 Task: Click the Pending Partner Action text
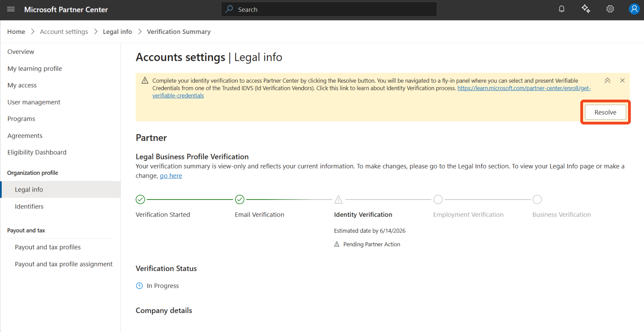[x=372, y=244]
